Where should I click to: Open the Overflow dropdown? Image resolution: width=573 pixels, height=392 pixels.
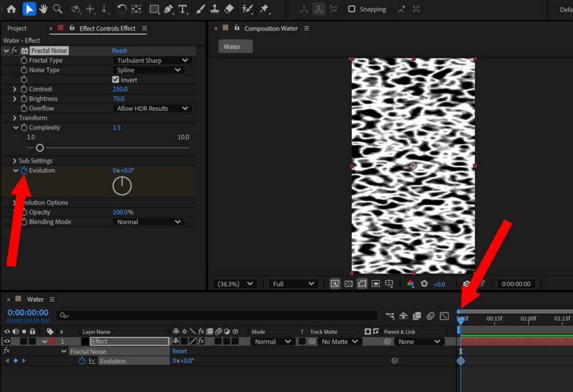point(152,108)
